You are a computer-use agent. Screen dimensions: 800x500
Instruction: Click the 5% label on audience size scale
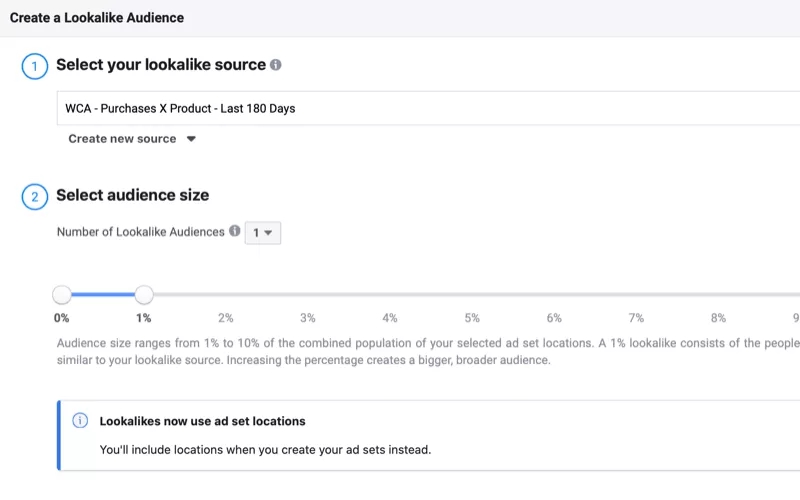coord(472,318)
